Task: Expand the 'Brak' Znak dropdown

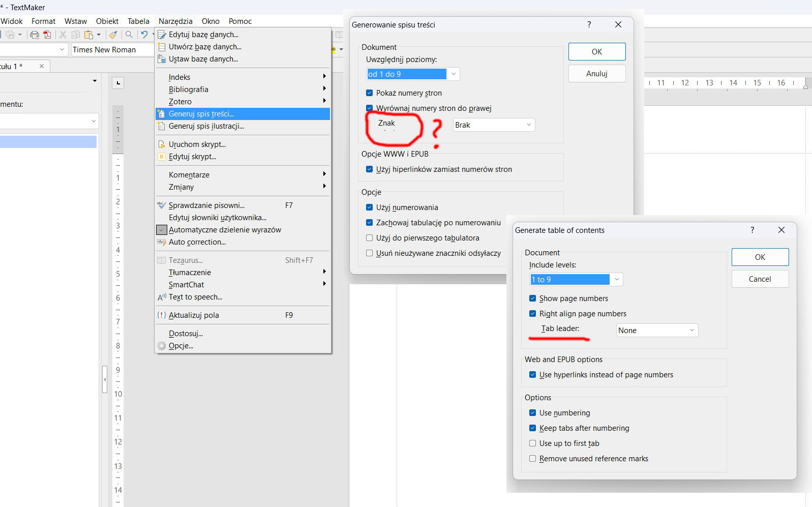Action: [x=494, y=125]
